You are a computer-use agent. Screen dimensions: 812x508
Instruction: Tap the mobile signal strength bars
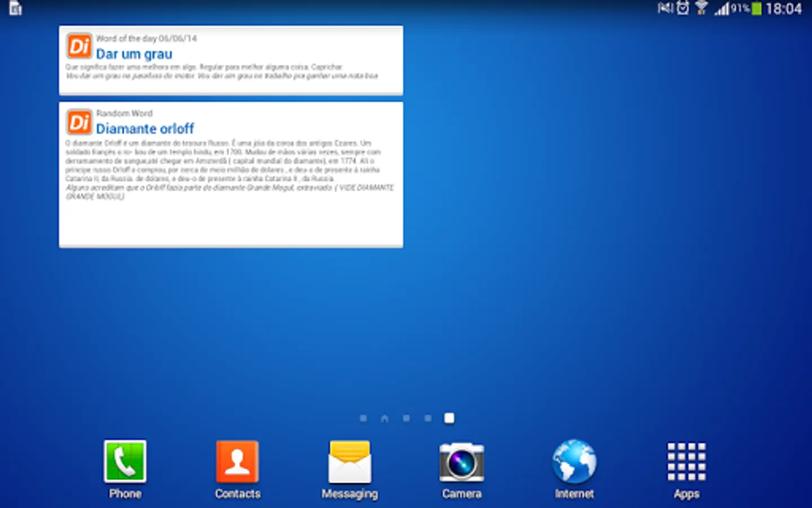coord(722,8)
